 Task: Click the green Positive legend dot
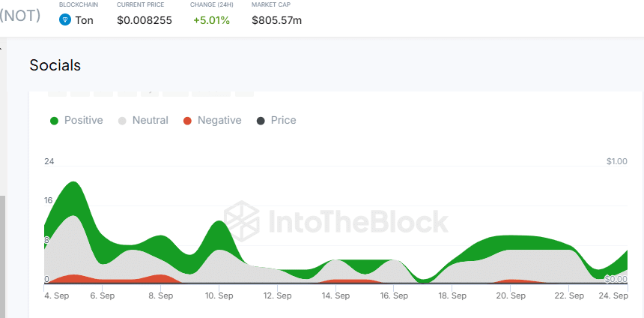pos(54,121)
